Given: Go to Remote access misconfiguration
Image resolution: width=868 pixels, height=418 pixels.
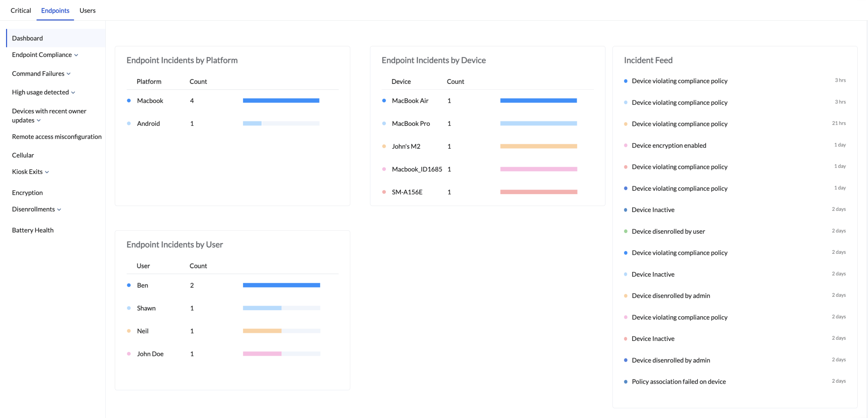Looking at the screenshot, I should (57, 137).
